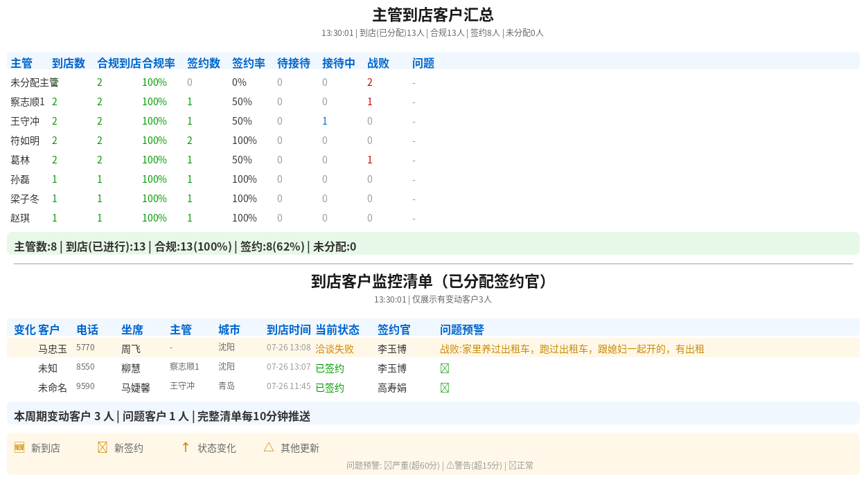Click the 城市 column header
The height and width of the screenshot is (504, 866).
pos(229,330)
